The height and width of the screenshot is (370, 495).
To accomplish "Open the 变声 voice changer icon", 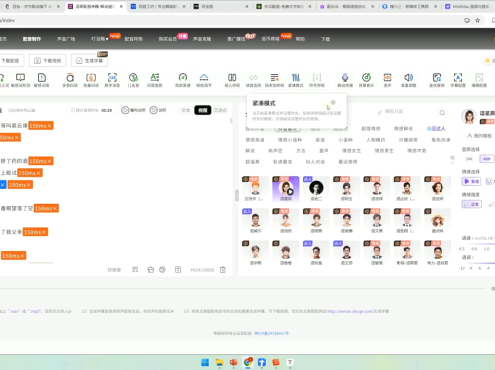I will 387,80.
